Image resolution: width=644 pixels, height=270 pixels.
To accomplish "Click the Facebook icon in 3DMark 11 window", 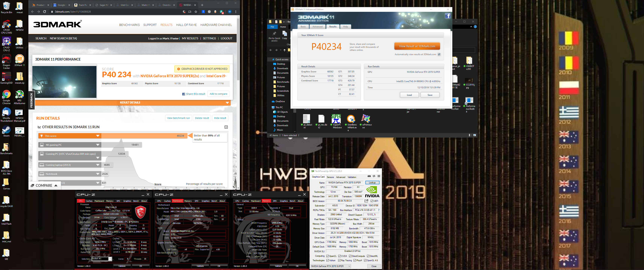I will click(x=447, y=16).
